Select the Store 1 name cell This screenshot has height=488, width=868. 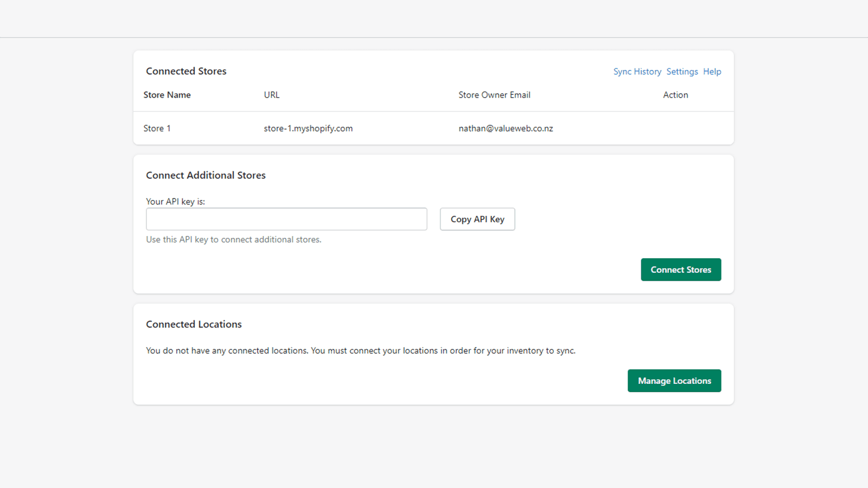[x=157, y=129]
